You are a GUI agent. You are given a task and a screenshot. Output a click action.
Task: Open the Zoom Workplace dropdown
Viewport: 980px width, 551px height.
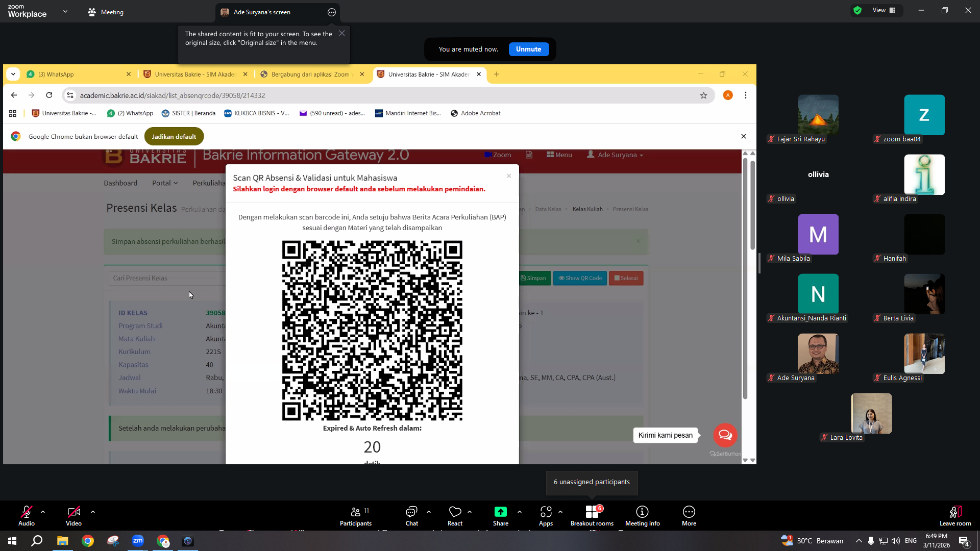[65, 11]
